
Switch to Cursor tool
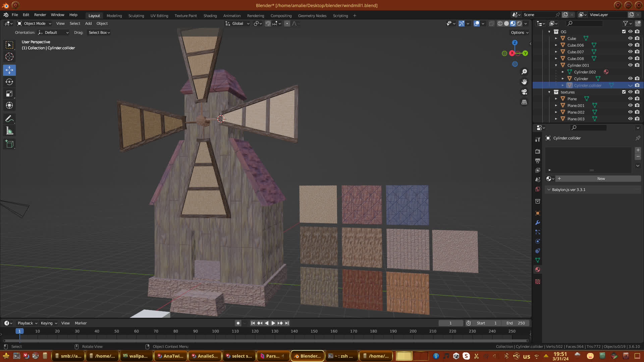tap(9, 57)
